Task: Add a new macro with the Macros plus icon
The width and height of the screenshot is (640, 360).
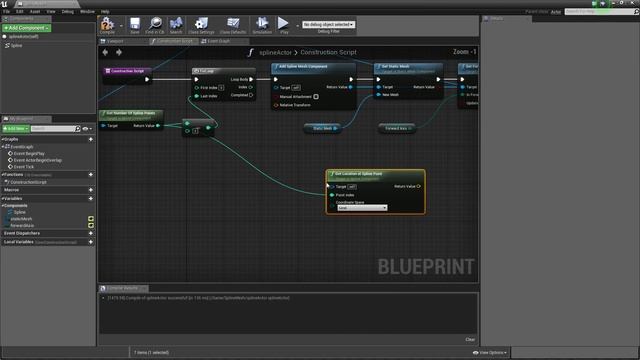Action: click(x=91, y=190)
